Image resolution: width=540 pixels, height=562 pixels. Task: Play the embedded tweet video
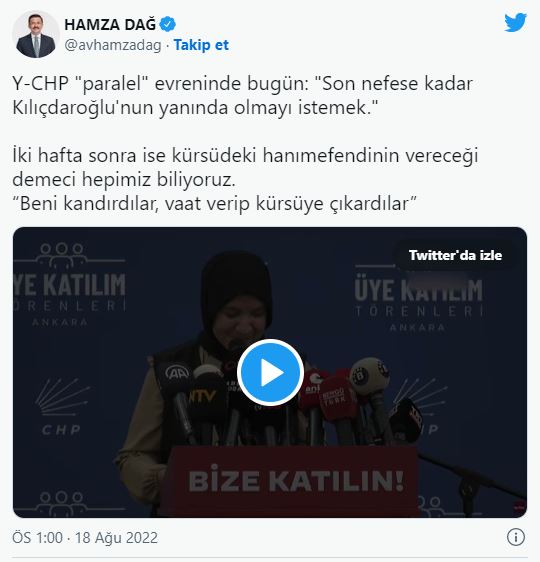coord(270,372)
